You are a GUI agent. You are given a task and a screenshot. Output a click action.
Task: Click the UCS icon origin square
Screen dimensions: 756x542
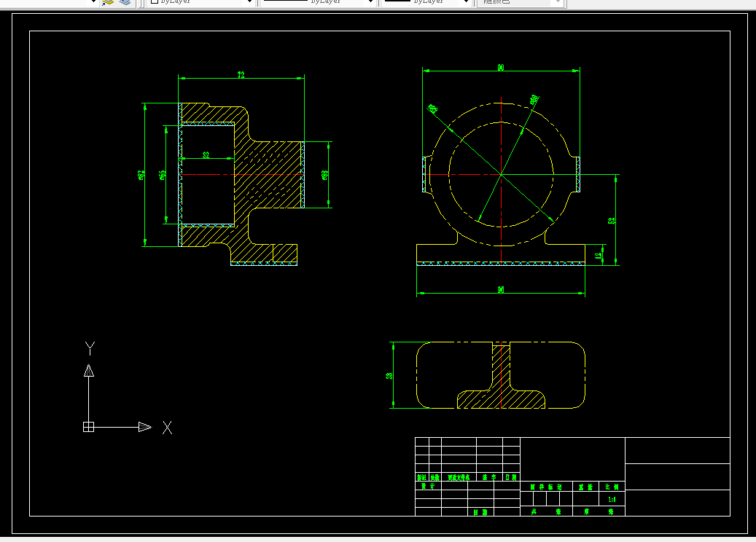(x=89, y=427)
